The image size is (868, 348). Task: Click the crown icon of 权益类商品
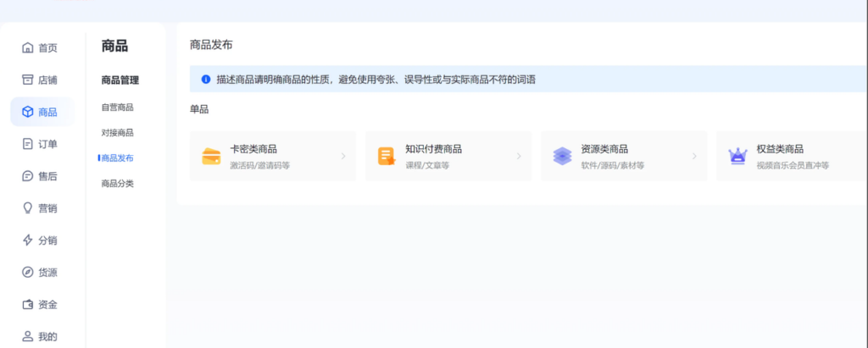click(x=738, y=157)
